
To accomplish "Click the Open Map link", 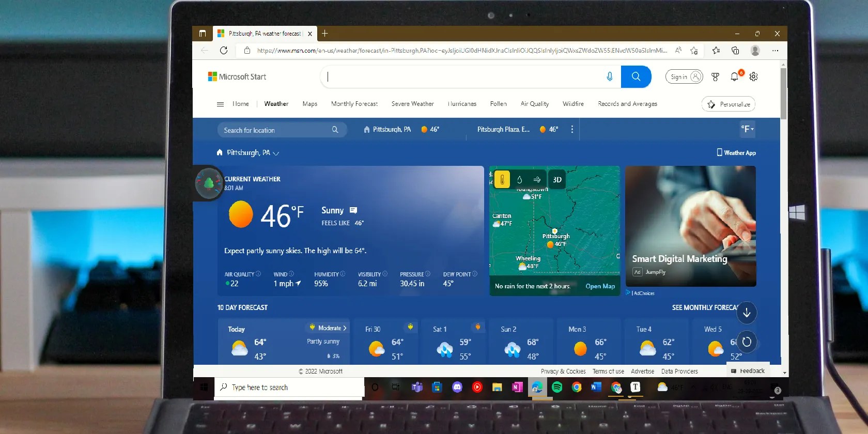I will (x=600, y=286).
